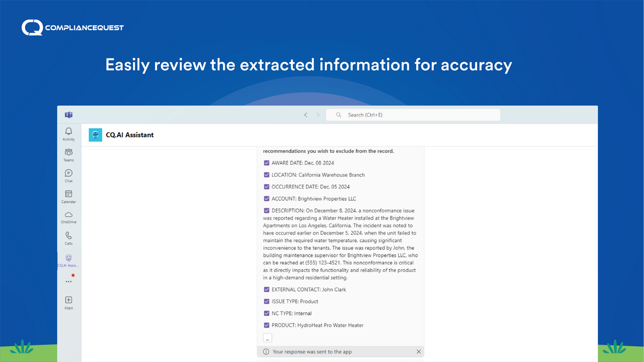Open Calendar in the sidebar

point(69,197)
